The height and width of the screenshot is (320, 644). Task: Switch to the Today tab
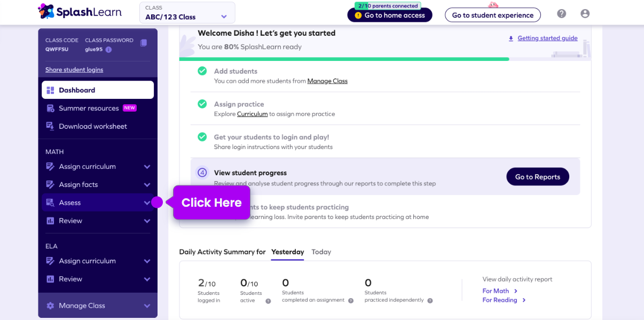321,252
